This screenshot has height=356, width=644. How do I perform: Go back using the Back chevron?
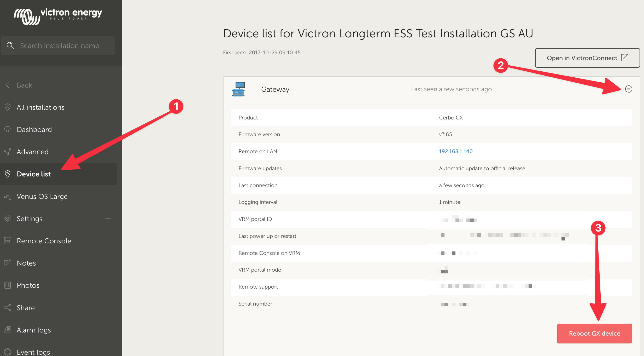click(x=8, y=85)
